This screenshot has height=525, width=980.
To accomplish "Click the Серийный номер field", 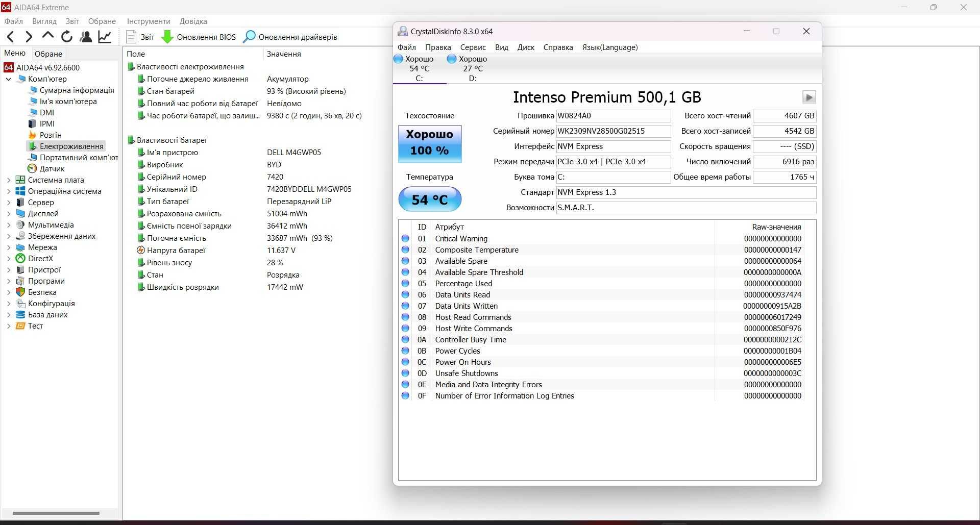I will (613, 131).
